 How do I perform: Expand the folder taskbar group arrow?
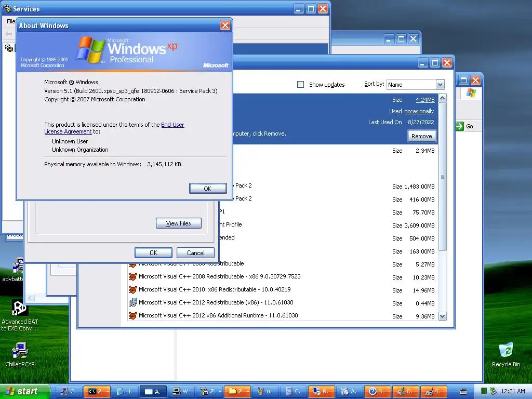(x=248, y=391)
